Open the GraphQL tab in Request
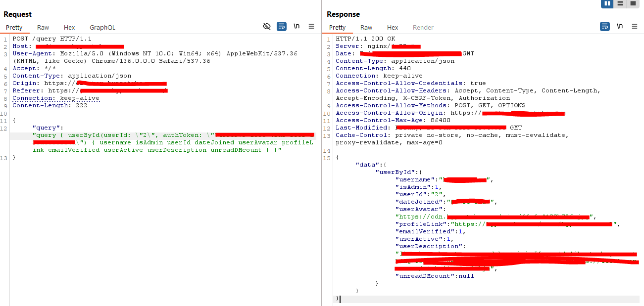The height and width of the screenshot is (306, 644). pos(102,28)
